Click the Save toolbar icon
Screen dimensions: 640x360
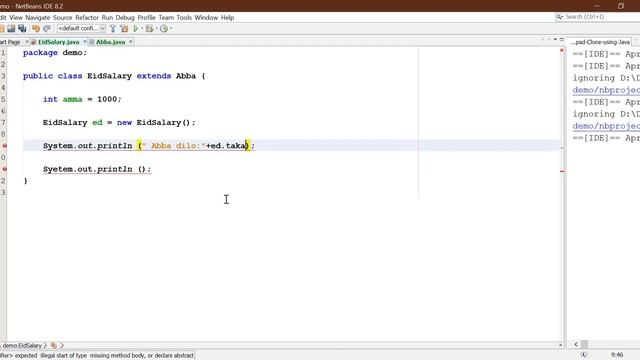click(11, 29)
